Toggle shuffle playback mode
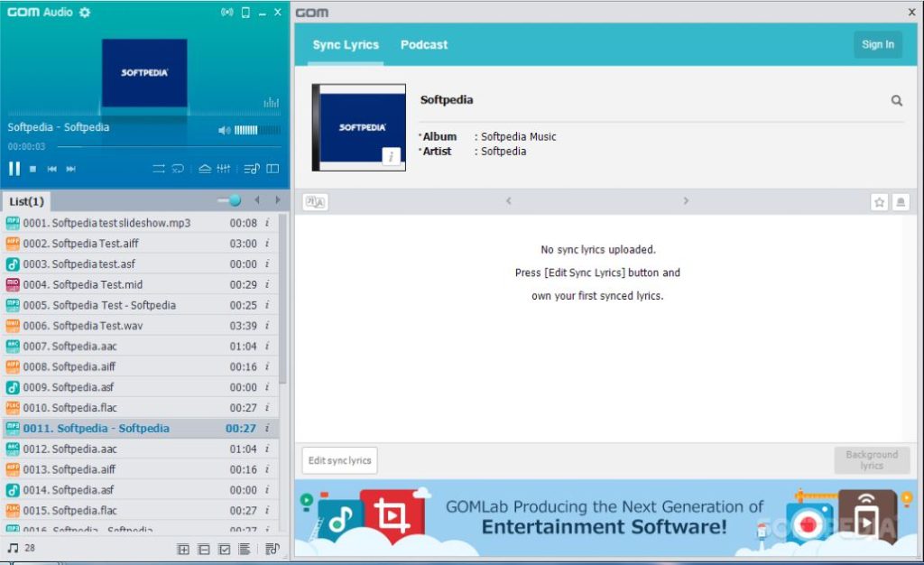Screen dimensions: 924x565 coord(159,169)
